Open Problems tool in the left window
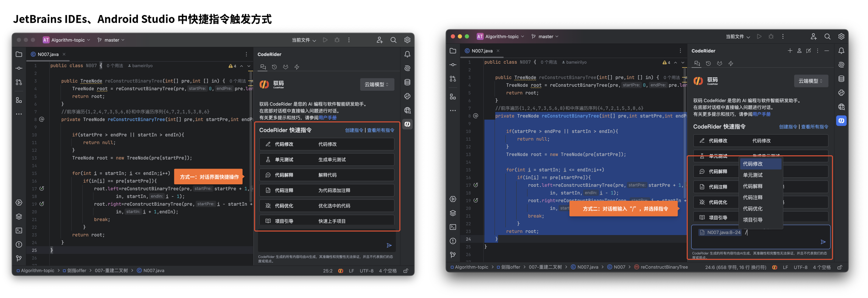Image resolution: width=868 pixels, height=298 pixels. pyautogui.click(x=19, y=244)
